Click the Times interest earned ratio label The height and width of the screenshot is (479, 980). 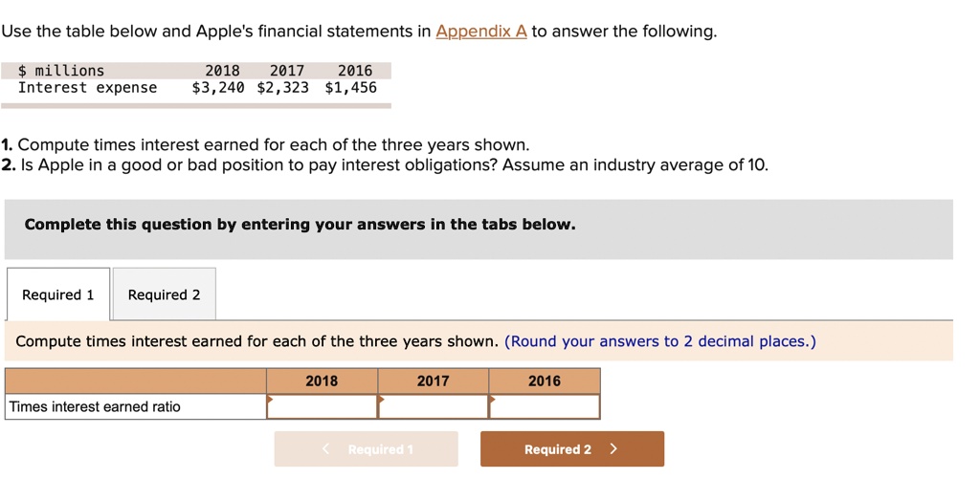click(x=95, y=406)
